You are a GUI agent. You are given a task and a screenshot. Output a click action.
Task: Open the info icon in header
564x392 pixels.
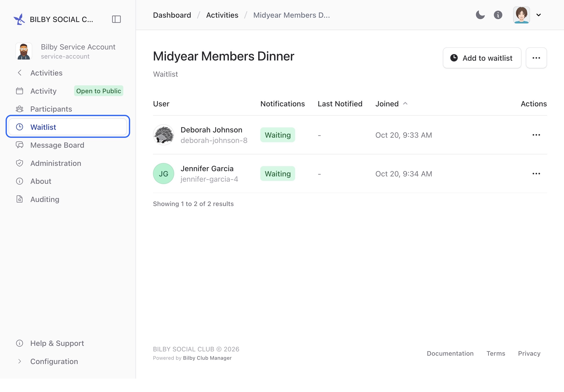point(498,15)
